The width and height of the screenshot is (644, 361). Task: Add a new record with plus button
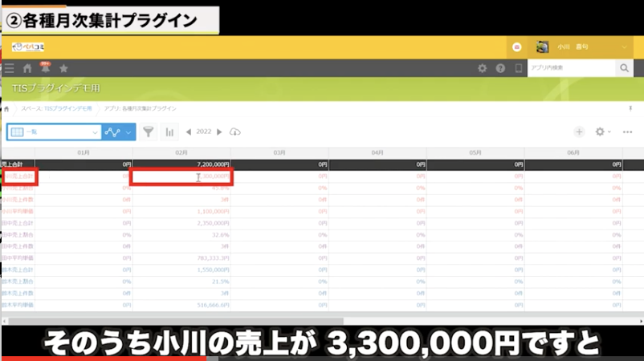point(579,132)
